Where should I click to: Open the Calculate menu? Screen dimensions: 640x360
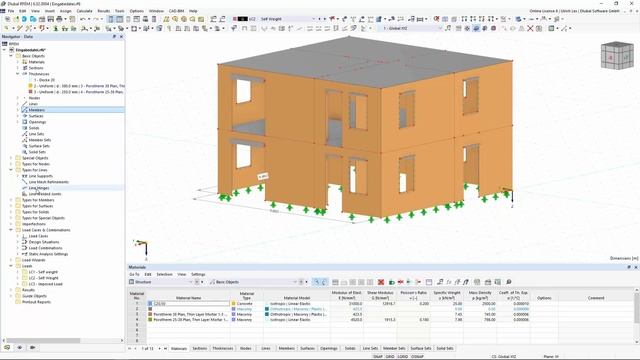click(x=84, y=11)
